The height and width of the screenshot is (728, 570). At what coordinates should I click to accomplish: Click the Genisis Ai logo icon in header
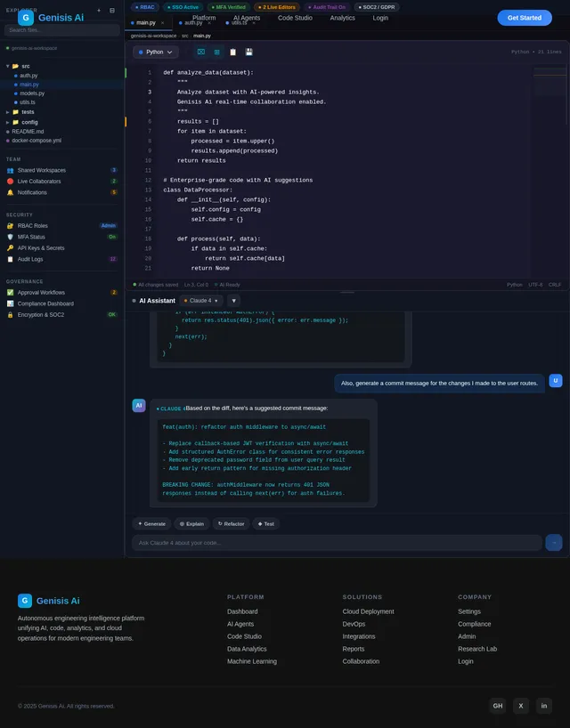[x=26, y=18]
